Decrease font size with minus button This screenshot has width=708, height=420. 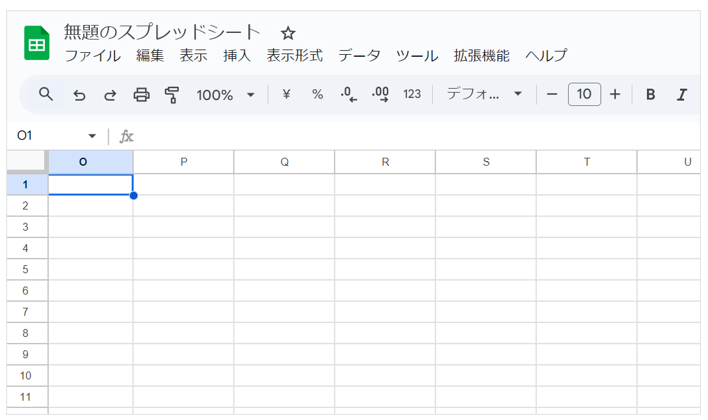552,94
